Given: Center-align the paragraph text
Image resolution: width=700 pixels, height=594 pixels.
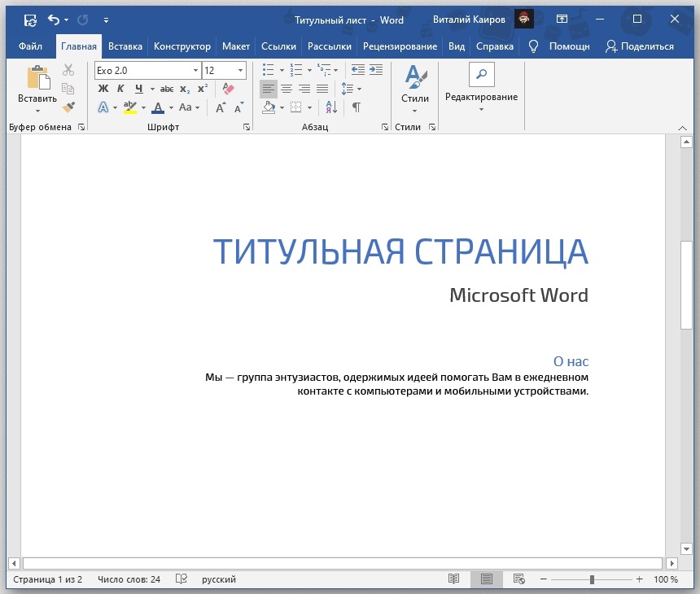Looking at the screenshot, I should coord(287,89).
